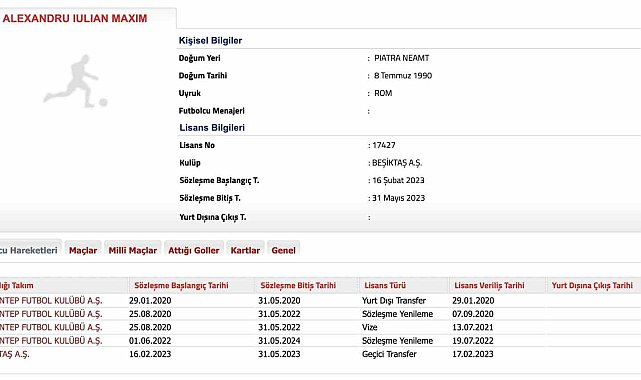
Task: Click the ROM nationality value
Action: pyautogui.click(x=383, y=93)
